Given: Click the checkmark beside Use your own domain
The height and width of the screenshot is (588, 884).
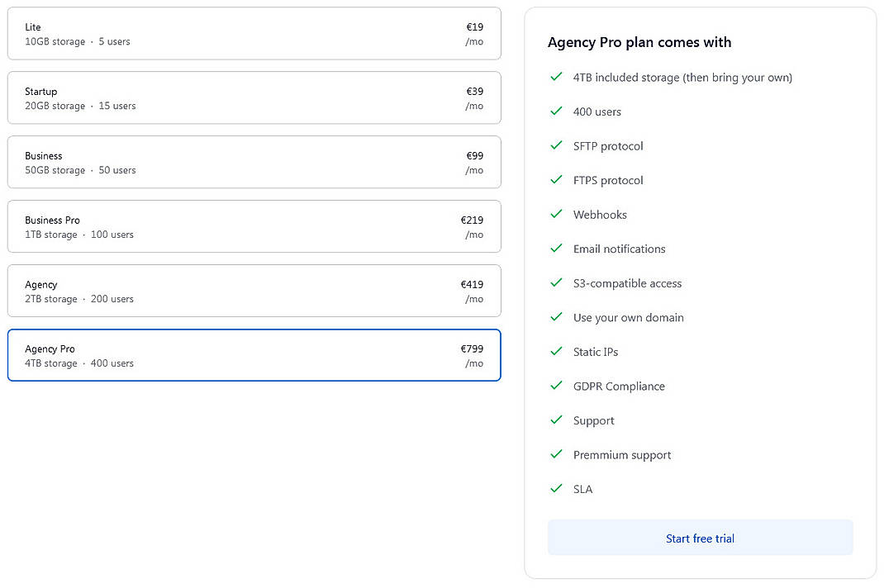Looking at the screenshot, I should click(x=556, y=317).
